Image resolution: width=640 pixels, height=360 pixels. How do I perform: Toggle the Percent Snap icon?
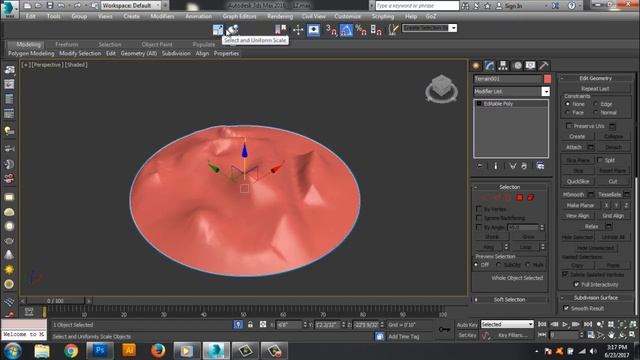pyautogui.click(x=361, y=30)
